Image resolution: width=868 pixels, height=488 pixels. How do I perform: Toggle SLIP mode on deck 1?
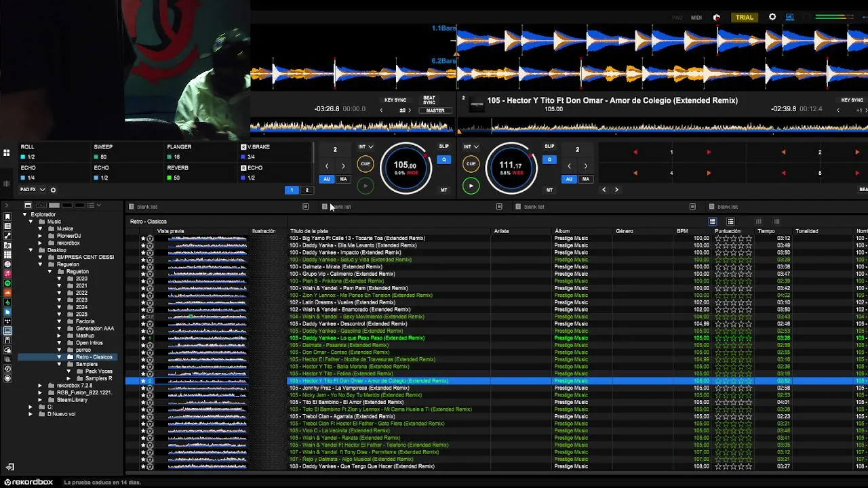(443, 146)
